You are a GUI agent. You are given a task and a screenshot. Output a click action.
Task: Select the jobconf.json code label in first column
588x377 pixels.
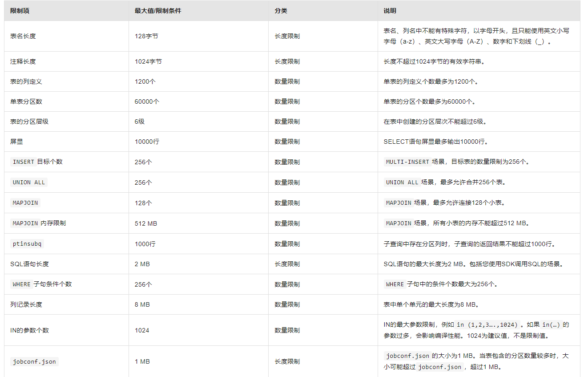[34, 361]
